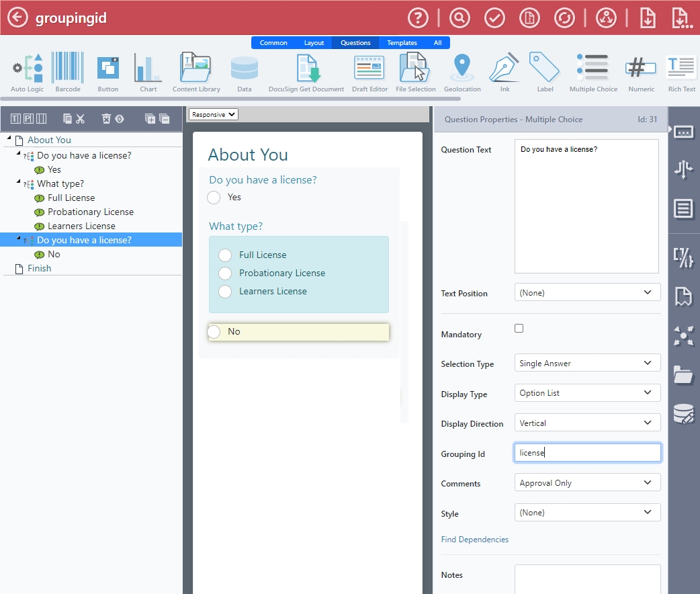Click into the Notes text box
Viewport: 700px width, 594px height.
tap(588, 579)
